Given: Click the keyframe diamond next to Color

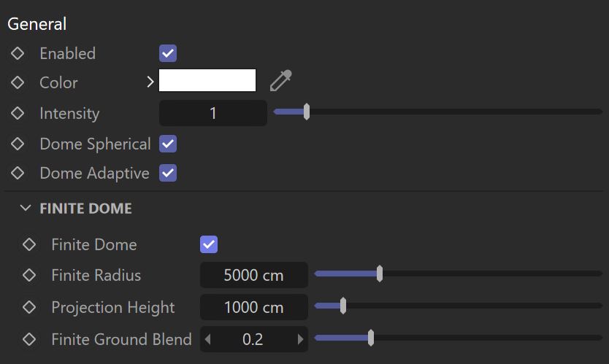Looking at the screenshot, I should click(x=18, y=82).
